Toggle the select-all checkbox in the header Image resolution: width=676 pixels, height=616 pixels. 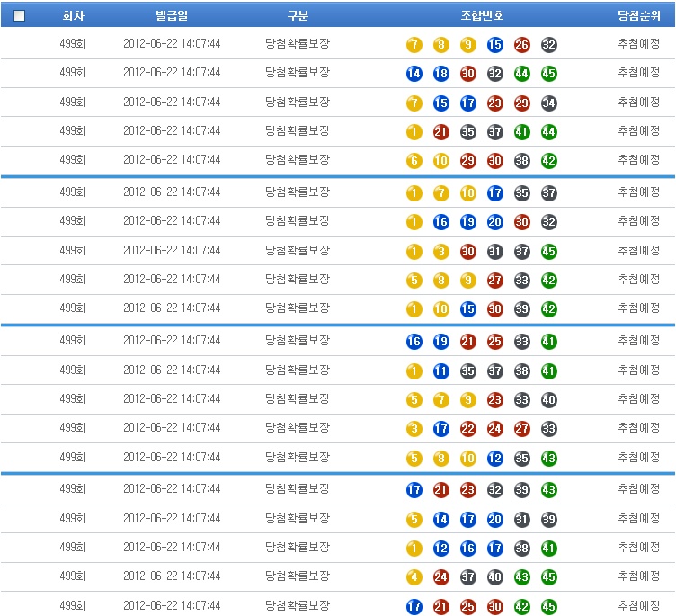20,15
